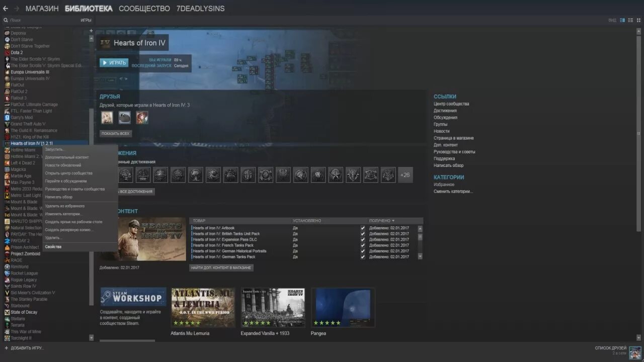Open Pangea workshop mod thumbnail
Screen dimensions: 644x362
(343, 307)
